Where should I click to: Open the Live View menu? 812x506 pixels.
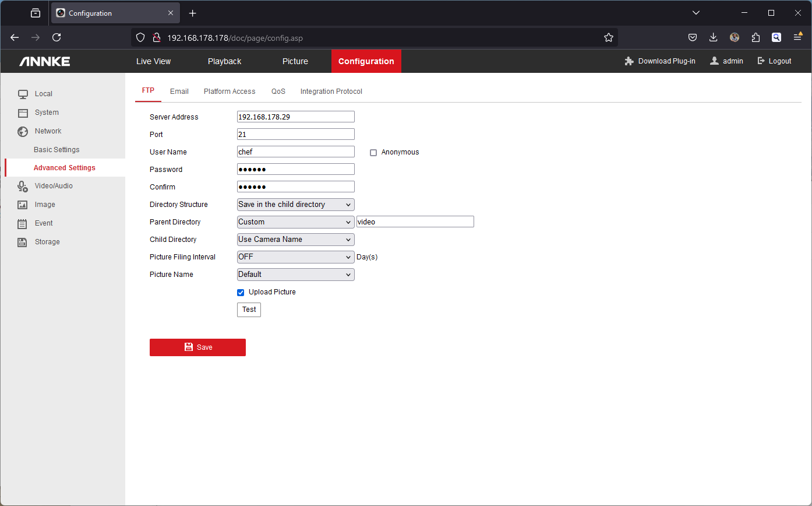pos(153,61)
